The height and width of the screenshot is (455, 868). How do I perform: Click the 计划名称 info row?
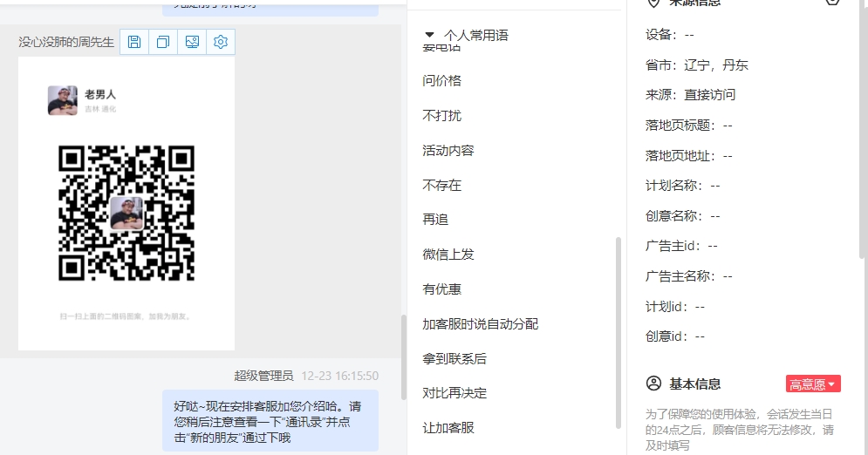tap(682, 185)
